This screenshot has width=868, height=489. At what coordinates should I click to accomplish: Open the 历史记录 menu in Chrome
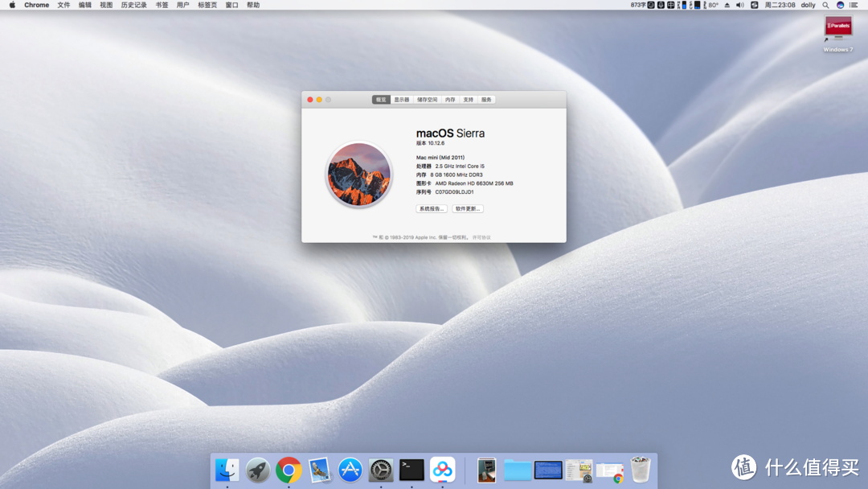coord(134,5)
